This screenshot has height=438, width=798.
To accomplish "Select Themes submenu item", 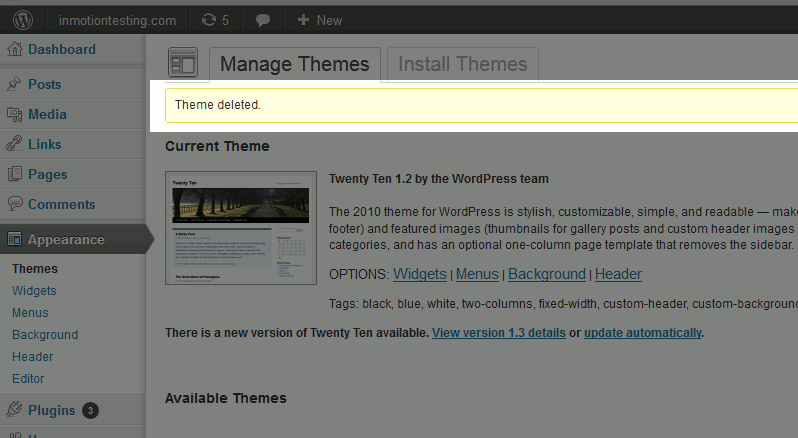I will pyautogui.click(x=35, y=269).
